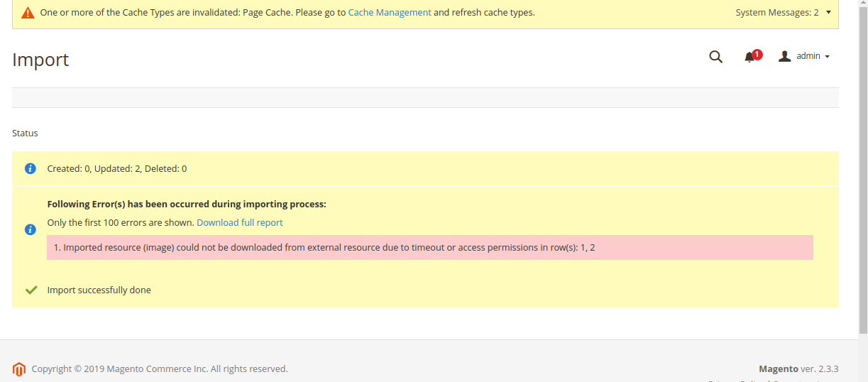Image resolution: width=868 pixels, height=382 pixels.
Task: Expand System Messages: 2 dropdown arrow
Action: click(x=828, y=12)
